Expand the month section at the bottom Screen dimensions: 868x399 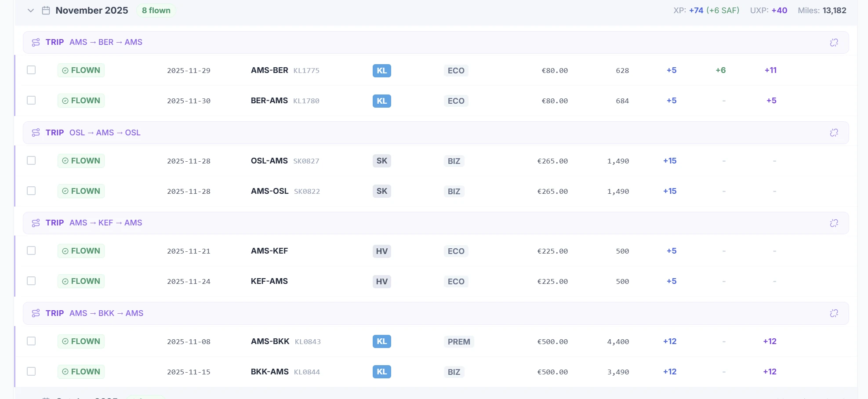point(30,397)
